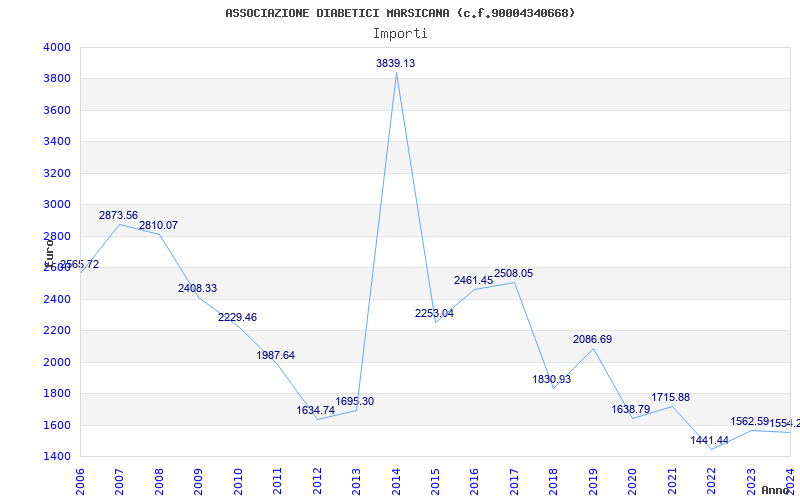Click the 4000 y-axis tick label
Viewport: 800px width, 500px height.
[x=57, y=47]
